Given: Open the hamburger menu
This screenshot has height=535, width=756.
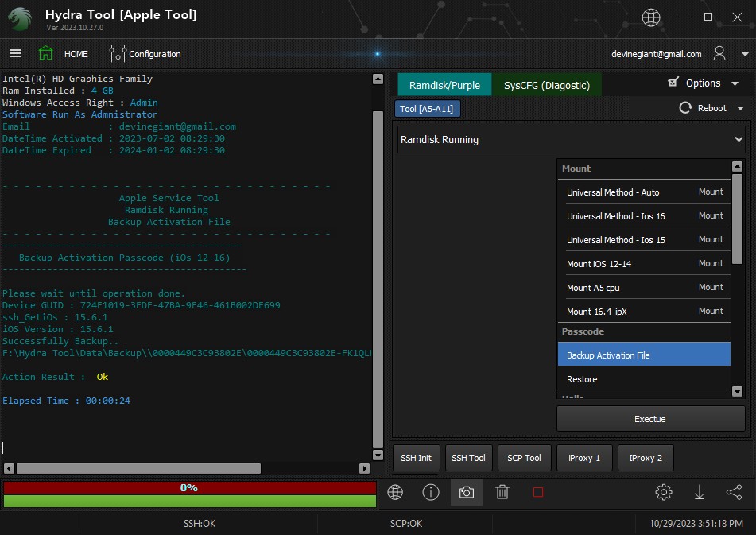Looking at the screenshot, I should click(x=15, y=53).
